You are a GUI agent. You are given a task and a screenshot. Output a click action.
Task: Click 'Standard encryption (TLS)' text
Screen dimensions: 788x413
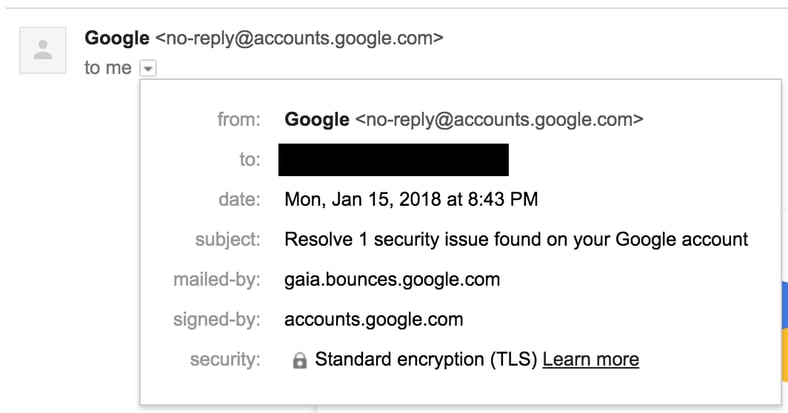tap(426, 359)
